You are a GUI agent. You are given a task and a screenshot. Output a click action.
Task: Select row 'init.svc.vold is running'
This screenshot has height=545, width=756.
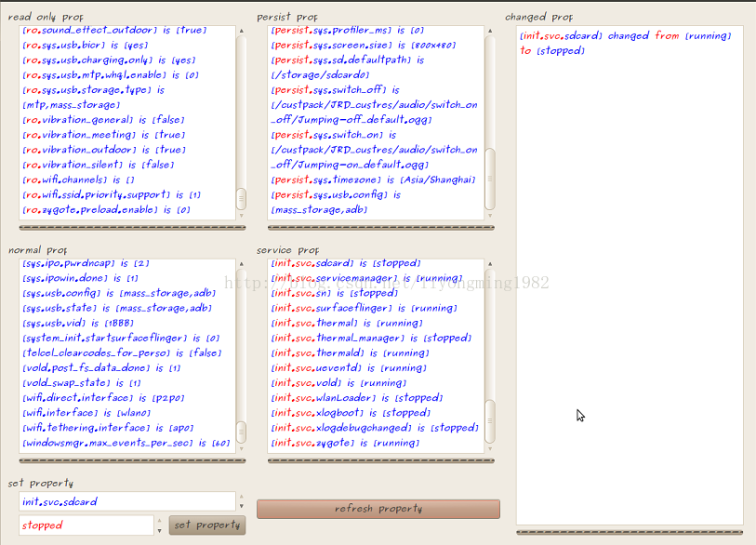click(x=339, y=383)
